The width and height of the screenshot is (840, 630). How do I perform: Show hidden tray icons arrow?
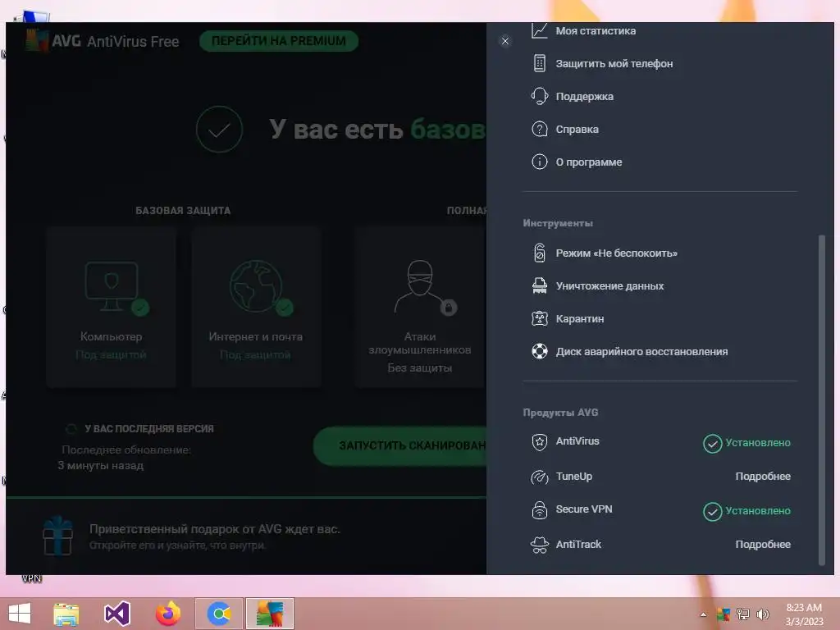tap(703, 614)
